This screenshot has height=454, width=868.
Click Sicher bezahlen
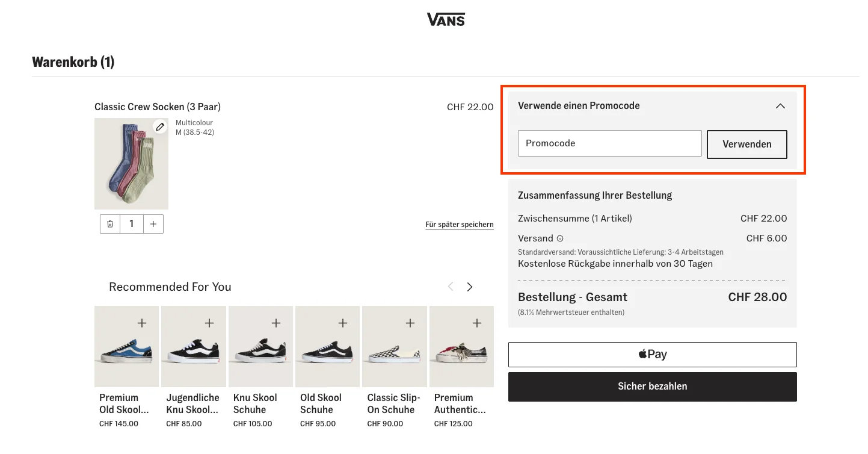(x=652, y=386)
